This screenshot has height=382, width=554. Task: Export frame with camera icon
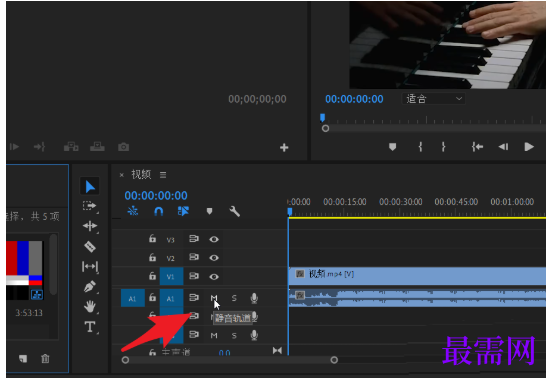point(123,147)
